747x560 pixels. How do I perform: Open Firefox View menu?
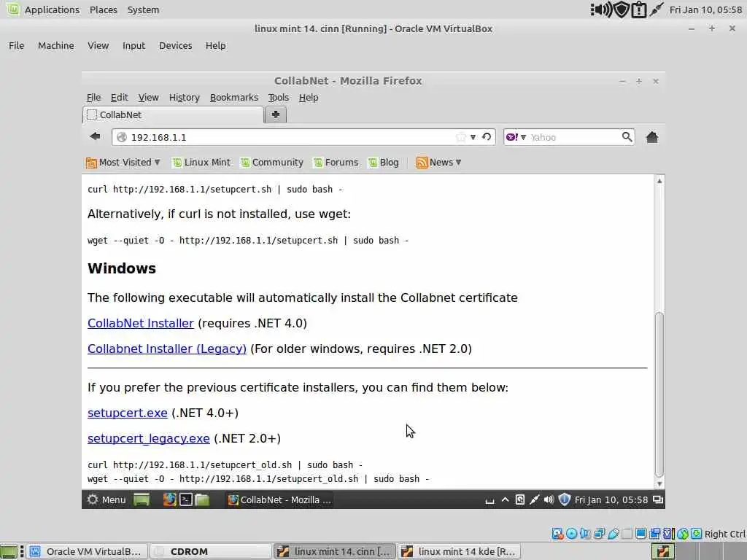click(x=148, y=98)
